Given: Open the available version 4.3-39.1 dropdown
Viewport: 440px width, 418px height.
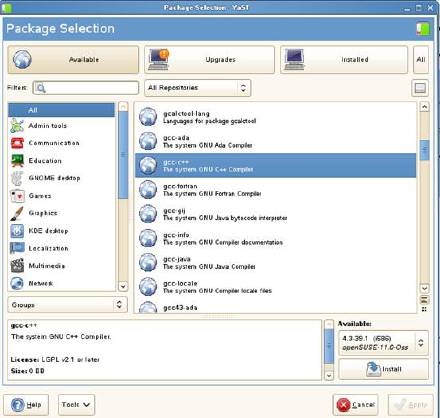Looking at the screenshot, I should pos(383,343).
